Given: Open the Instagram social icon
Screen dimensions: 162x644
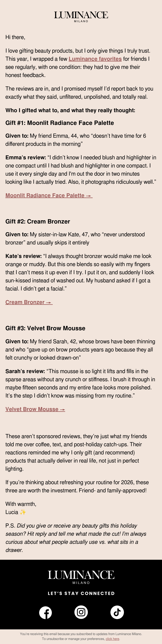Looking at the screenshot, I should tap(81, 612).
